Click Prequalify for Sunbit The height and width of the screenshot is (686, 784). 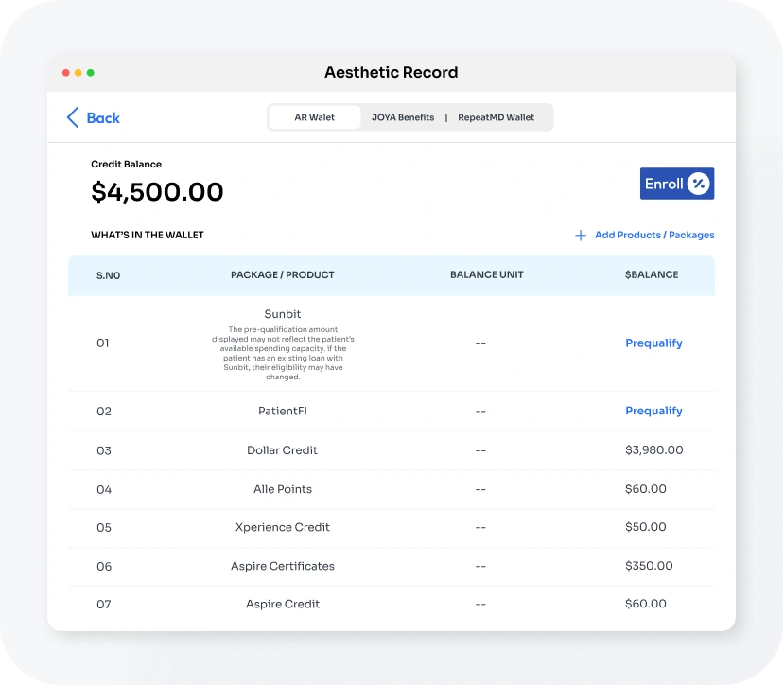coord(653,343)
